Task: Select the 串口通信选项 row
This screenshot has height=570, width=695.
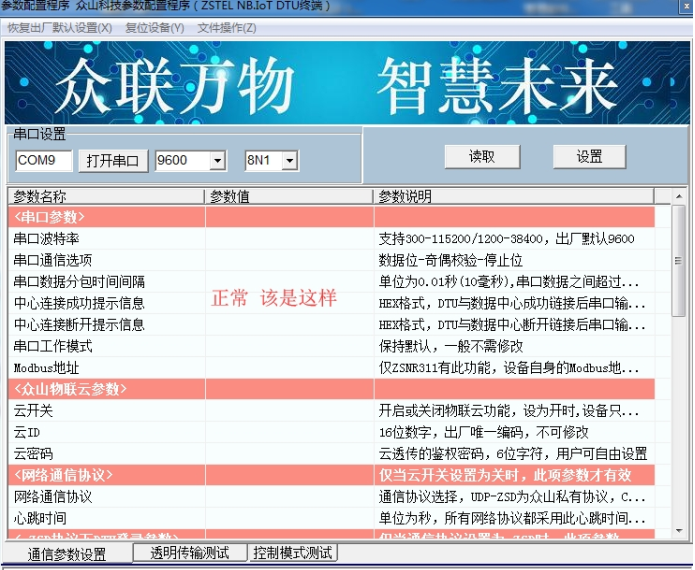Action: (x=331, y=260)
